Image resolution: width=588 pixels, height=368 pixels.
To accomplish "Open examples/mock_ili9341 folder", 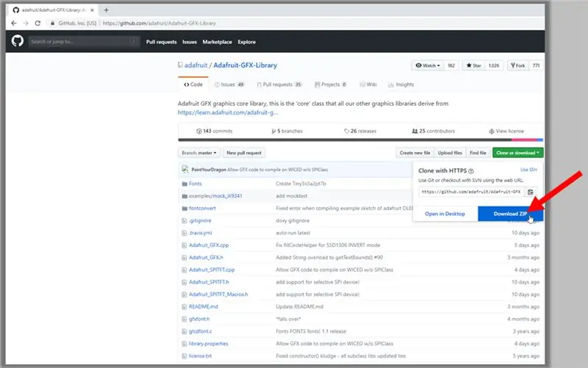I will pyautogui.click(x=215, y=196).
